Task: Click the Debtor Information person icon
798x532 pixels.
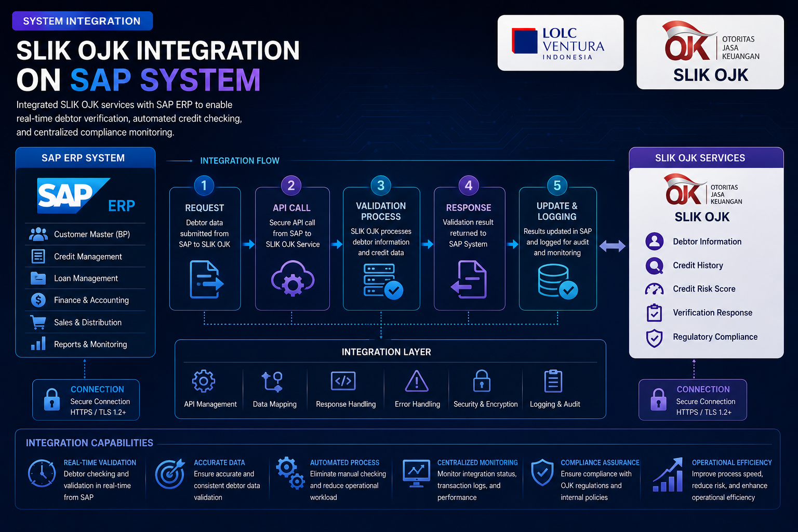Action: click(655, 242)
